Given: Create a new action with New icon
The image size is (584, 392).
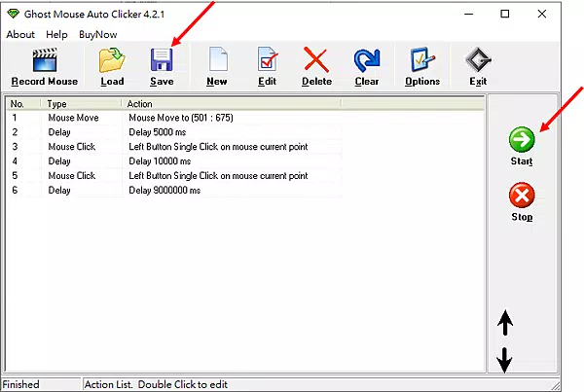Looking at the screenshot, I should pyautogui.click(x=218, y=58).
